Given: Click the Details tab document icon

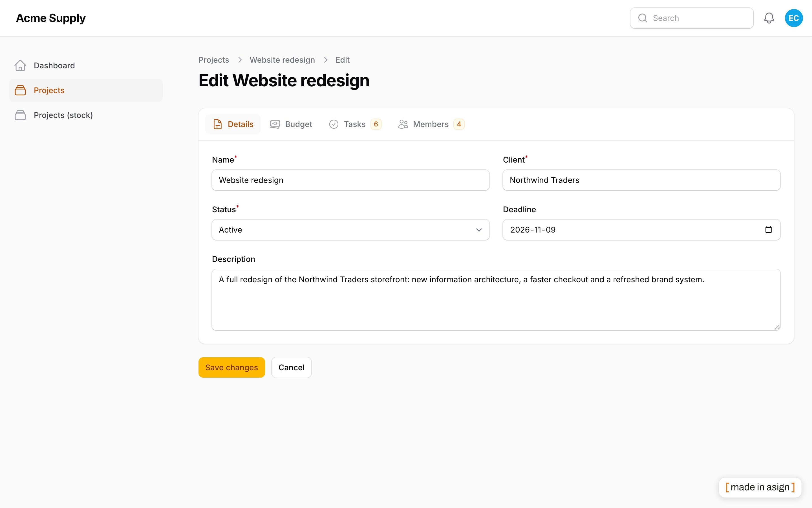Looking at the screenshot, I should pos(217,124).
